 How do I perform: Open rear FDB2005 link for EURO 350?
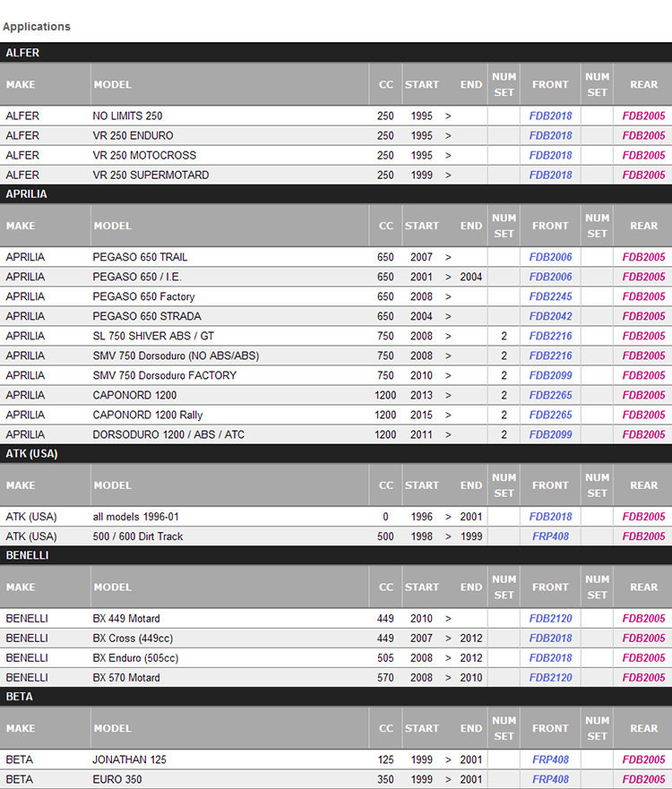(643, 779)
